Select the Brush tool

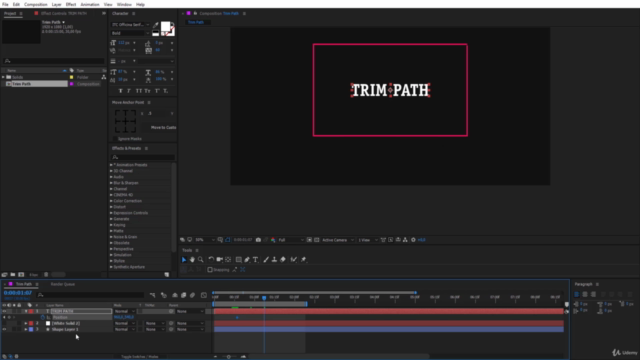(x=266, y=260)
